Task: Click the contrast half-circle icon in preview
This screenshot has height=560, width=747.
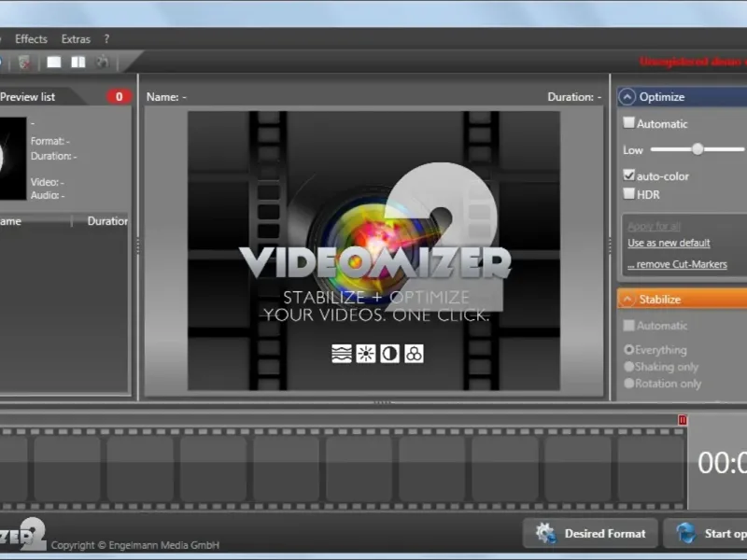Action: point(389,354)
